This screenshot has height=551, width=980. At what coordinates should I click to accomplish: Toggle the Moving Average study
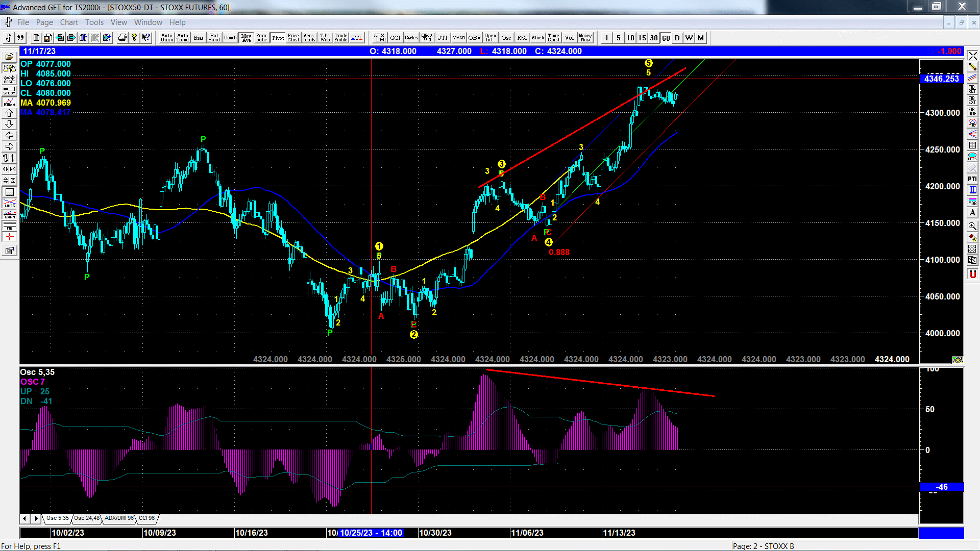pos(246,38)
